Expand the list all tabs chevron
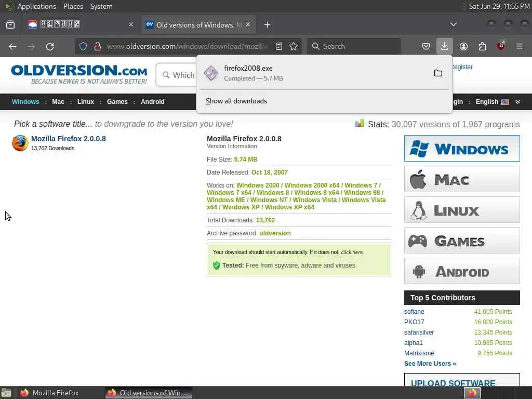The width and height of the screenshot is (532, 399). tap(453, 24)
